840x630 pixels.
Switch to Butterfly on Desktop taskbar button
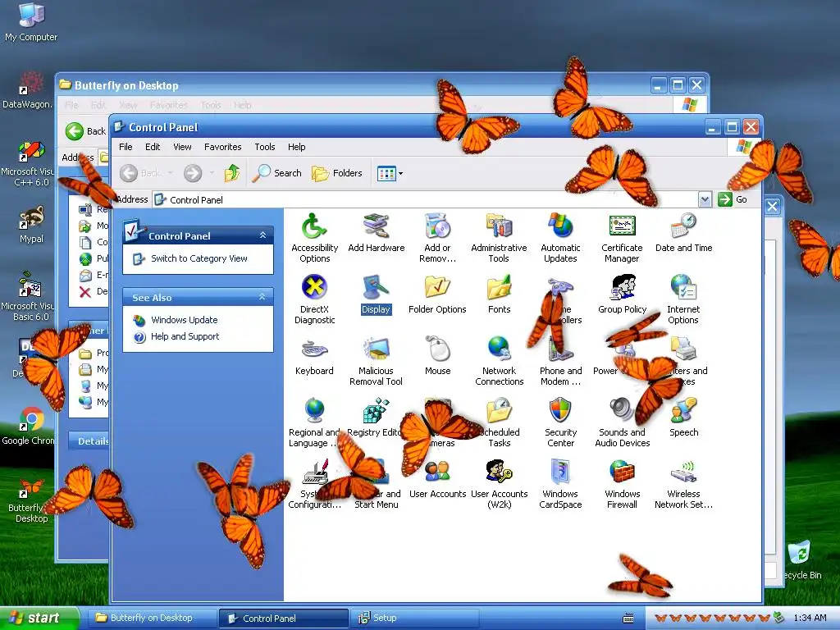pos(152,619)
